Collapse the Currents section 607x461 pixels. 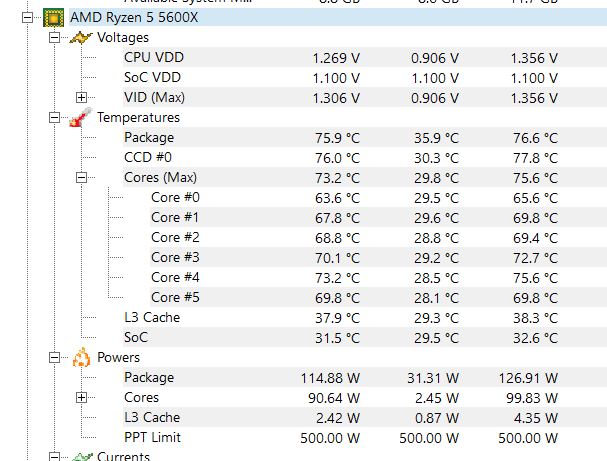tap(55, 457)
